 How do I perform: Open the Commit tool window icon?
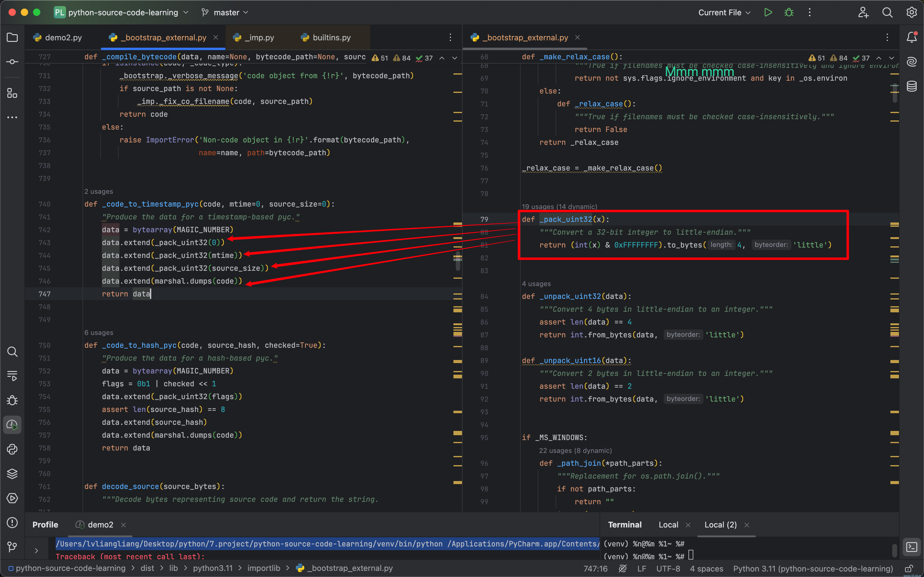pyautogui.click(x=12, y=62)
